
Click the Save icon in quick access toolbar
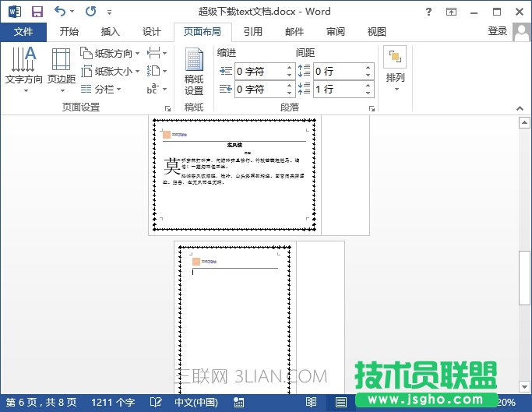coord(37,12)
